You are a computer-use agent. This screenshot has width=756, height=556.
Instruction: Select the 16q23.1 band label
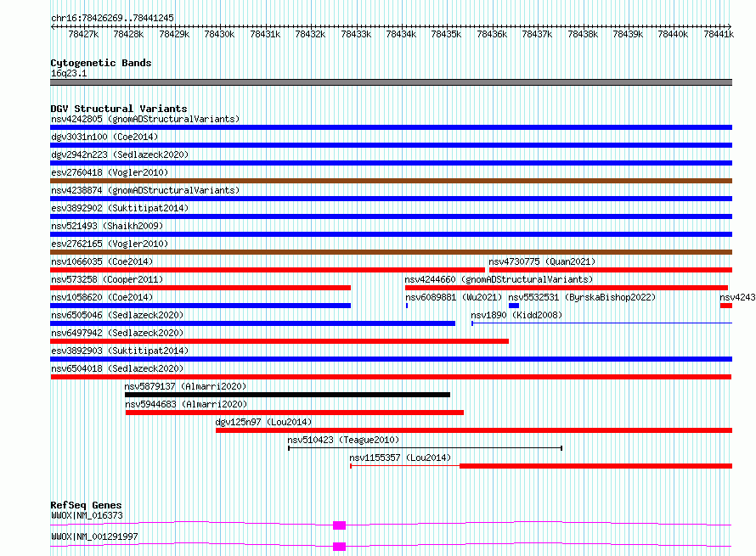point(69,73)
